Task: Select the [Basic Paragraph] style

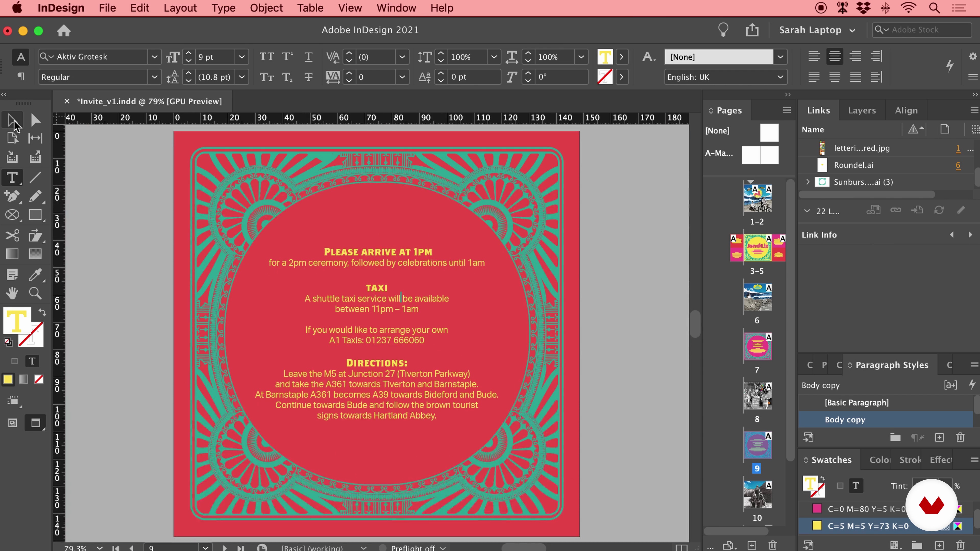Action: (x=885, y=402)
